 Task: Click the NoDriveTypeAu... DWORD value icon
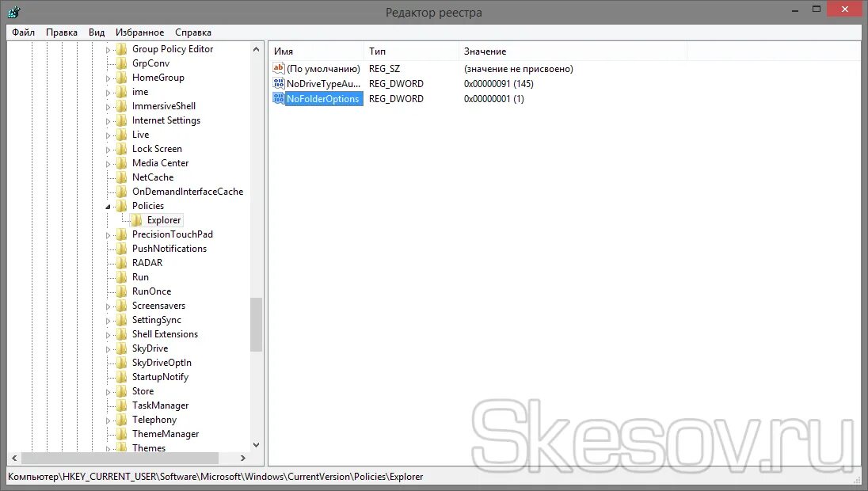click(279, 84)
